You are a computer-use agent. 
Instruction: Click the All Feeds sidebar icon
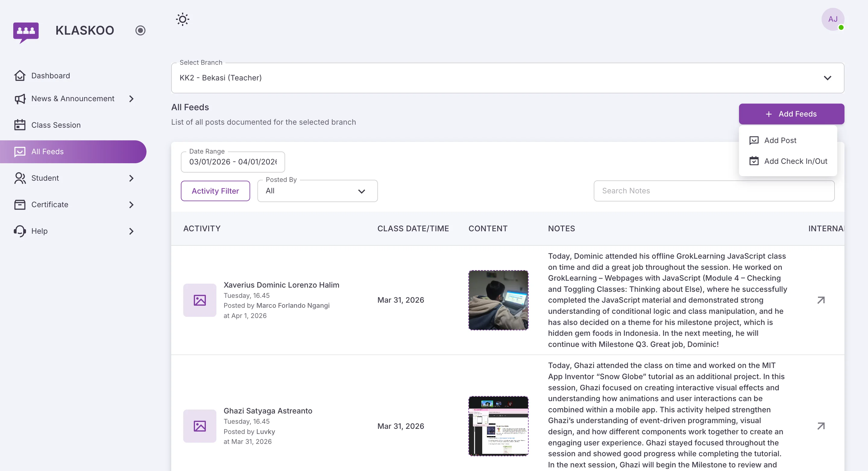20,151
